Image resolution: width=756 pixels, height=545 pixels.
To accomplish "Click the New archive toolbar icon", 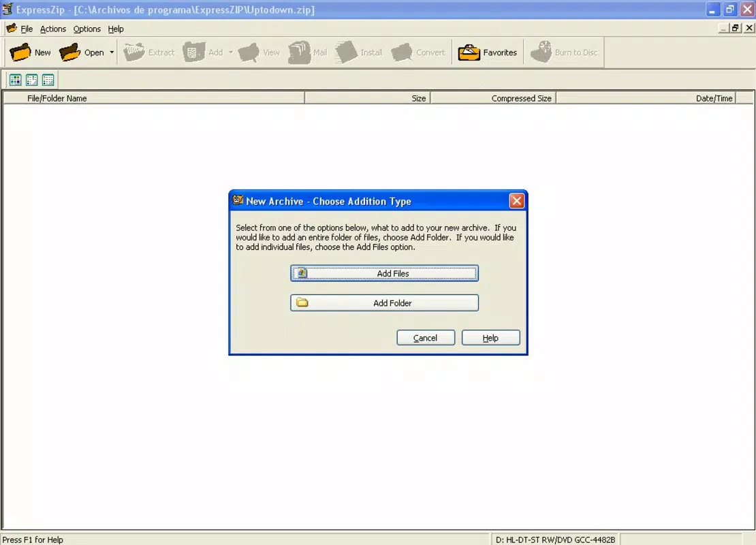I will click(20, 52).
